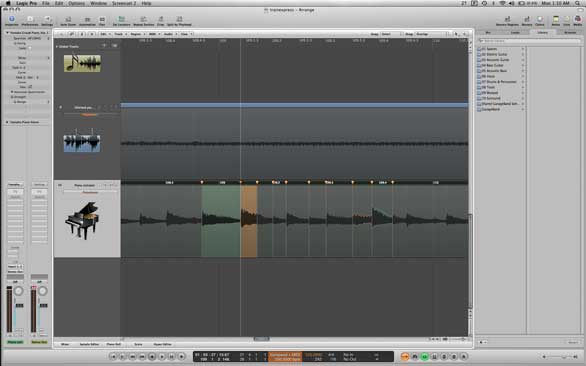Screen dimensions: 586x366
Task: Click the Preferences toolbar icon
Action: (x=30, y=20)
